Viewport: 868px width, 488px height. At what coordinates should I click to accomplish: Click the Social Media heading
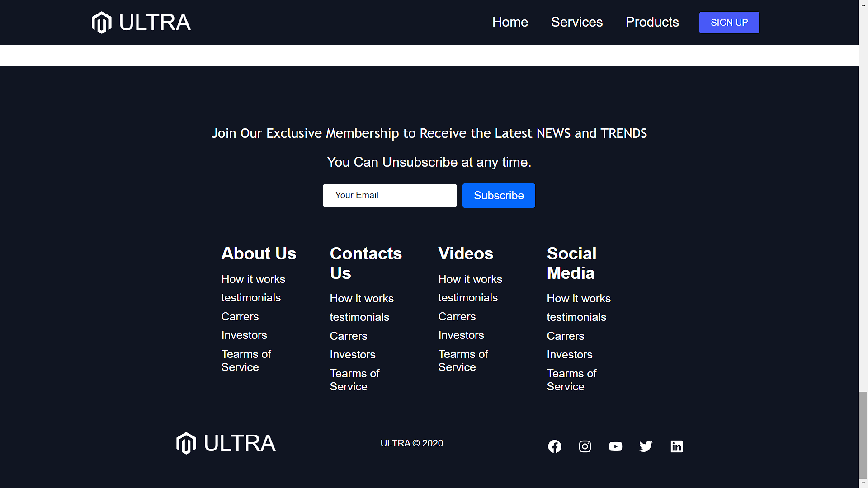[571, 263]
